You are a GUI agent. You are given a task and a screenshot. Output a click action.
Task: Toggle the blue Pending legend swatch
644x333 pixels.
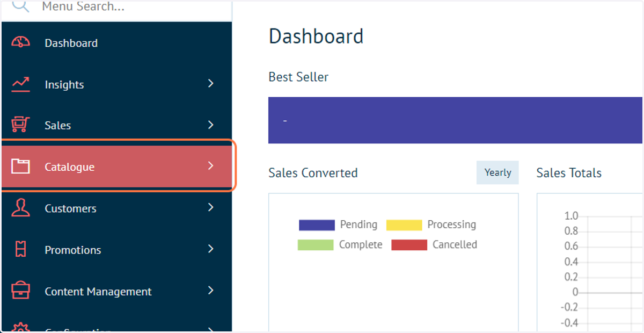pos(317,225)
